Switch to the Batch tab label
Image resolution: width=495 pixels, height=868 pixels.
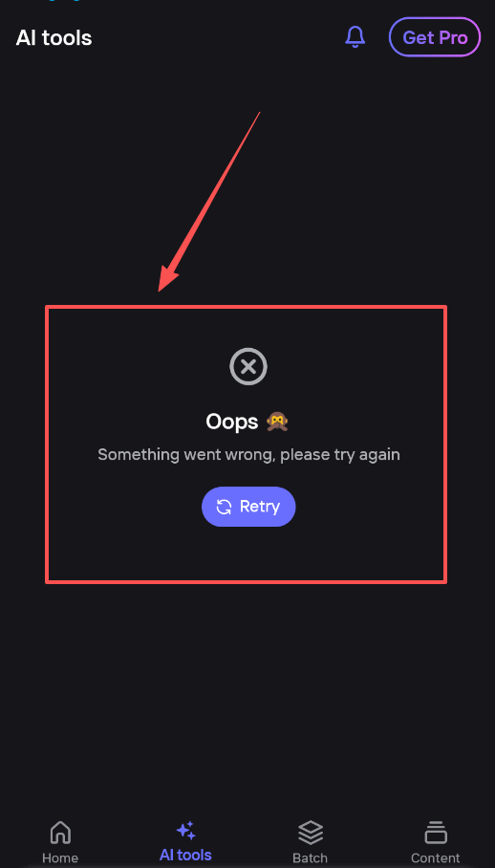(311, 858)
